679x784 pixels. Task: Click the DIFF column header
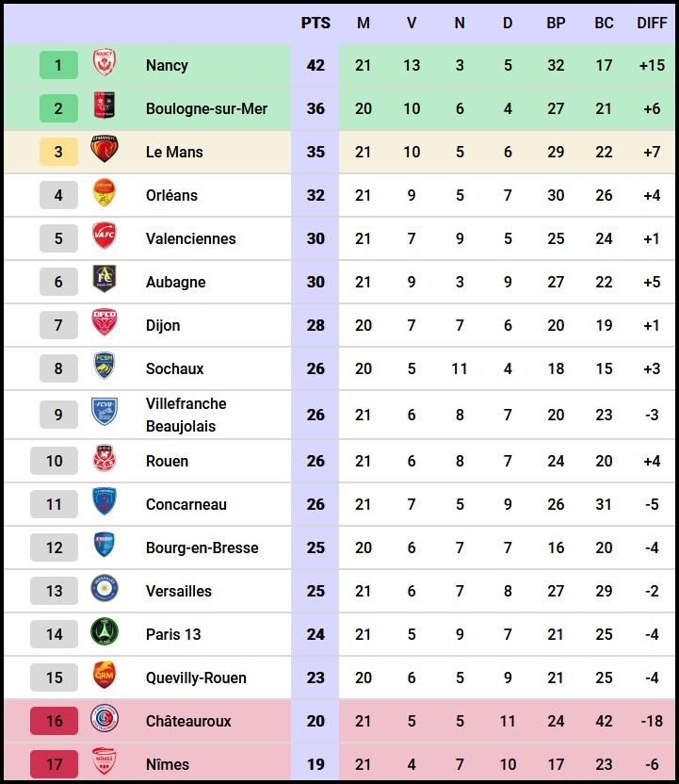[652, 23]
